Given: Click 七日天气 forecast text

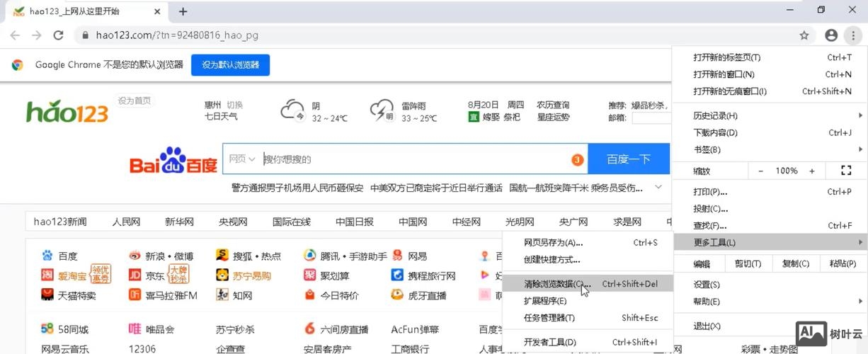Looking at the screenshot, I should point(221,117).
